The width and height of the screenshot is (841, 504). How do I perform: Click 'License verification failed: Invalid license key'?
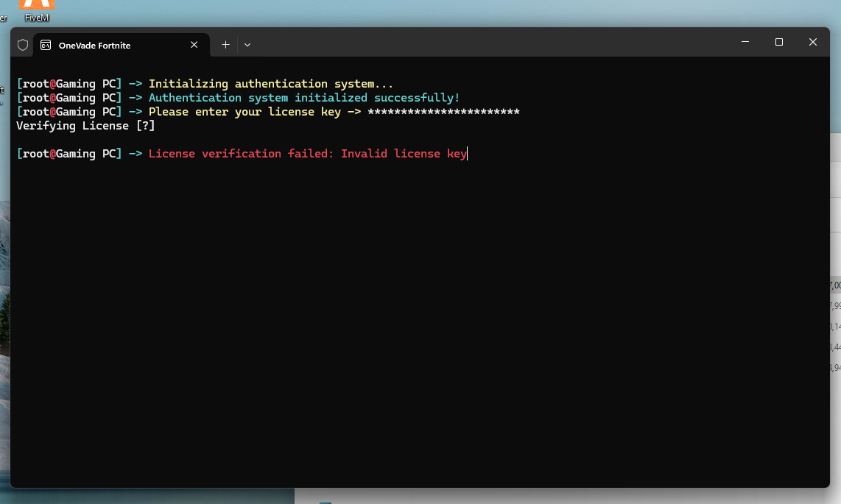307,153
